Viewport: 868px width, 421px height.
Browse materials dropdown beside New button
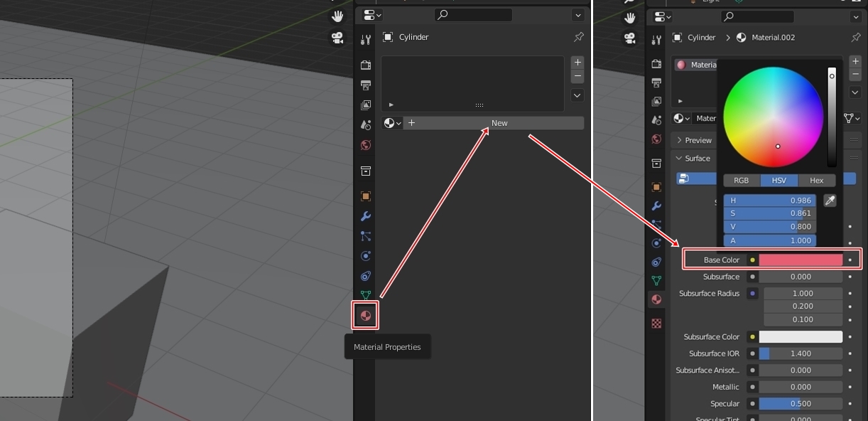[x=393, y=123]
